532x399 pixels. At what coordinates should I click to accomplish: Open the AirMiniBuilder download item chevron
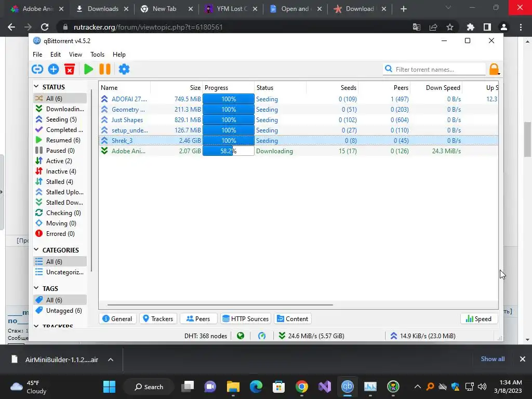(x=111, y=360)
